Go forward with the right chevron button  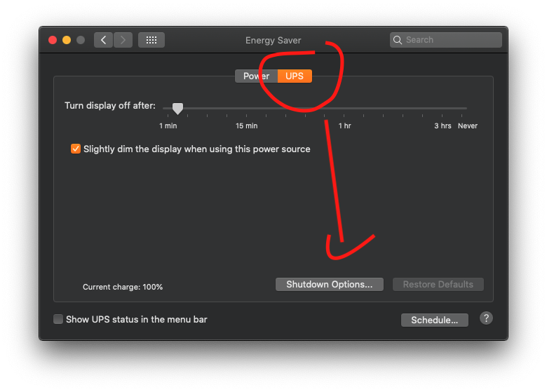(123, 40)
